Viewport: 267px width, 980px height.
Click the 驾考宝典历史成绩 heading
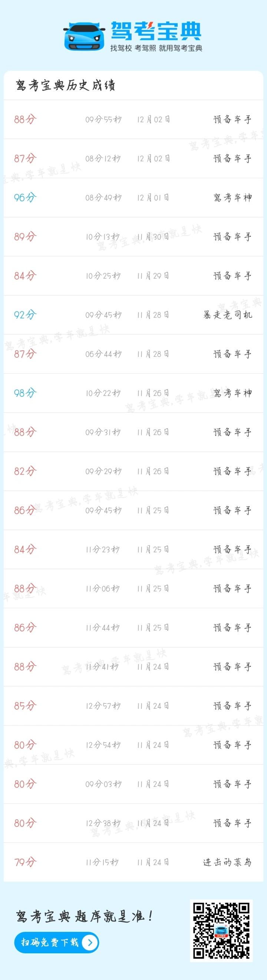coord(65,85)
